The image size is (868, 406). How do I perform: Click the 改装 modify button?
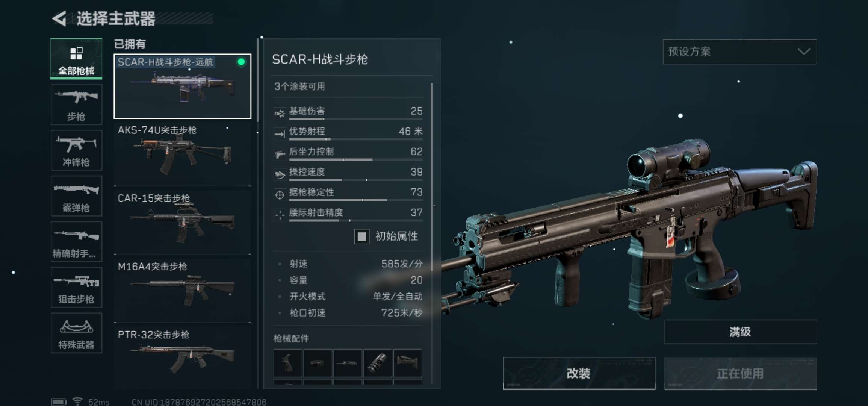click(x=579, y=373)
